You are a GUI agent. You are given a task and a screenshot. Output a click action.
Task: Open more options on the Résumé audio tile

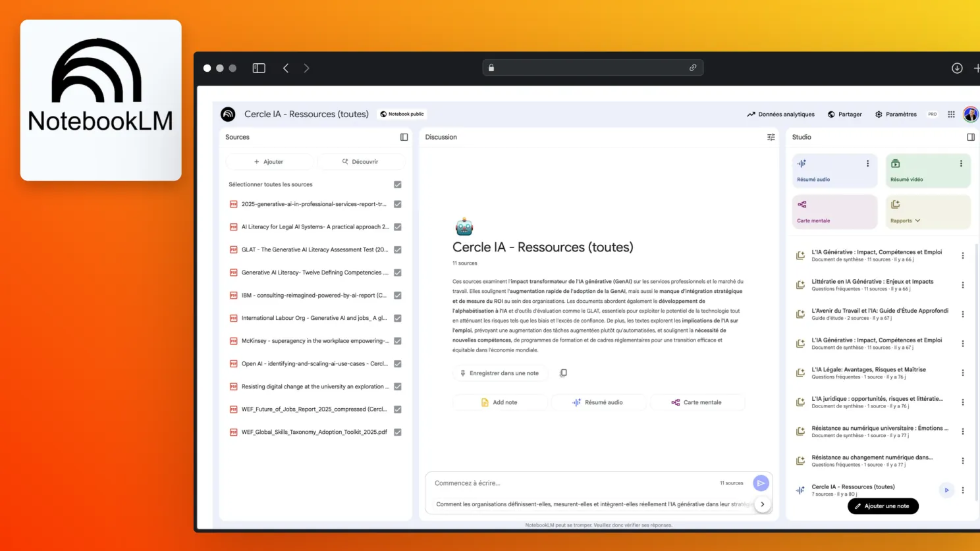coord(867,163)
